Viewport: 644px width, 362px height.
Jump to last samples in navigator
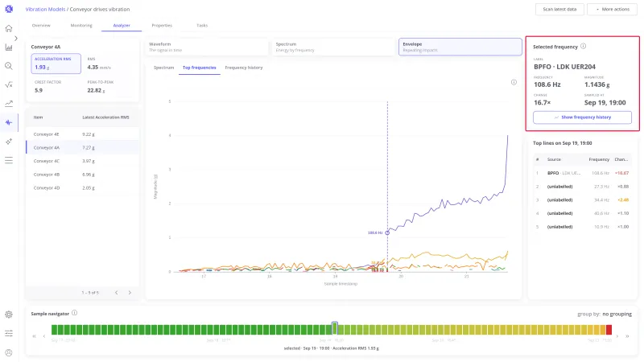[x=627, y=336]
